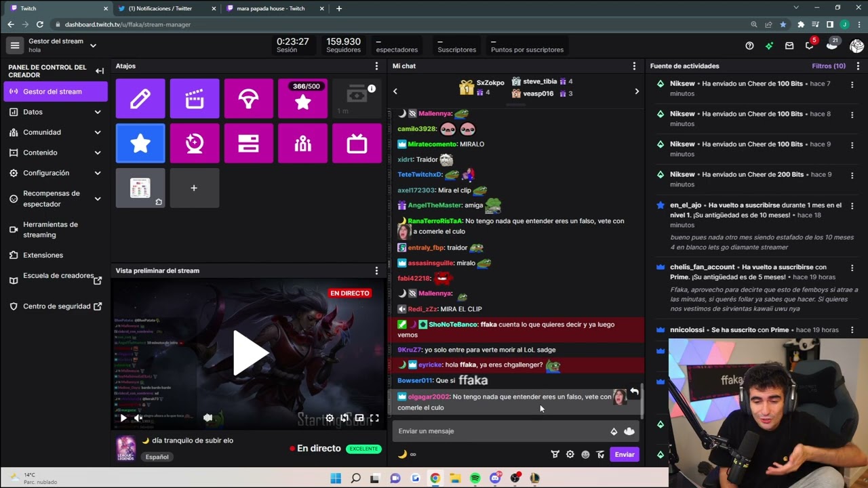Viewport: 868px width, 488px height.
Task: Click the stacked panels shortcut tile
Action: pos(249,143)
